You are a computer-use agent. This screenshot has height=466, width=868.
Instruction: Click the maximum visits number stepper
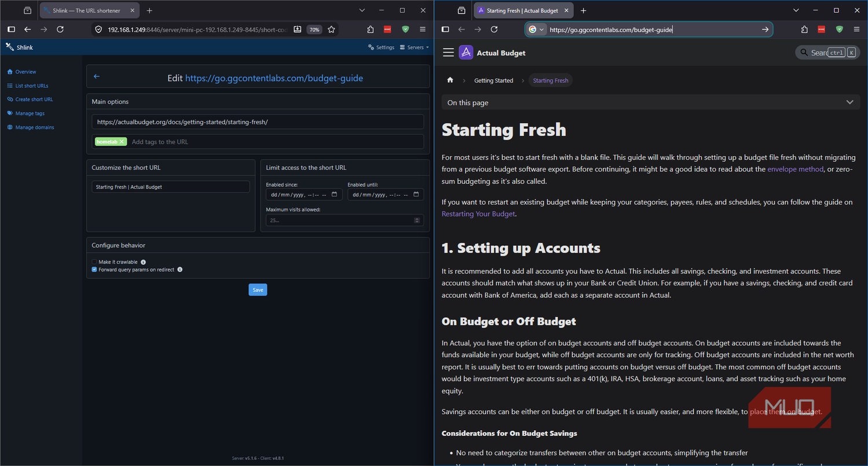(x=417, y=220)
